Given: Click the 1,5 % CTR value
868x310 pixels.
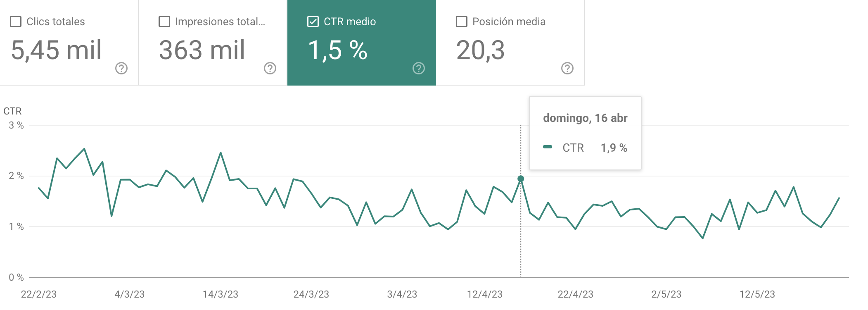Looking at the screenshot, I should pos(339,51).
